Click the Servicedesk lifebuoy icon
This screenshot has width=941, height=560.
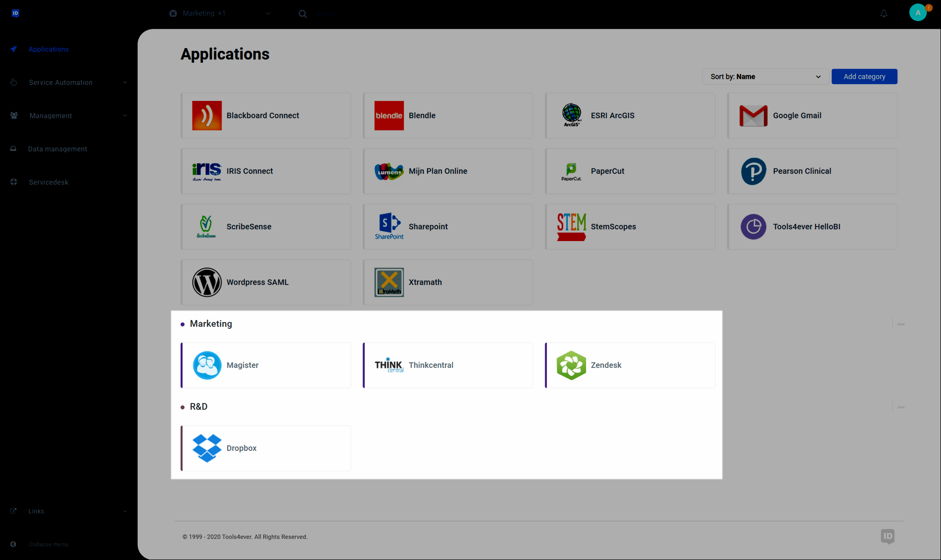(14, 182)
